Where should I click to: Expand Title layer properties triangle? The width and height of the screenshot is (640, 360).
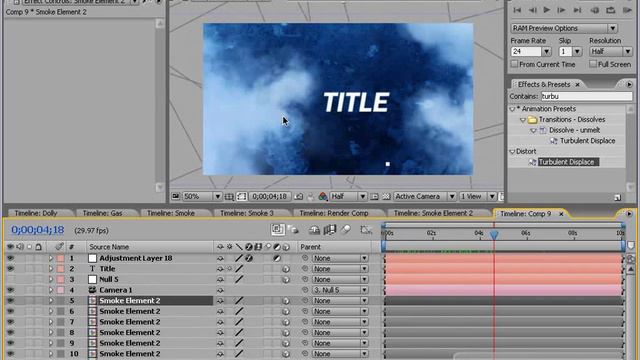point(51,269)
